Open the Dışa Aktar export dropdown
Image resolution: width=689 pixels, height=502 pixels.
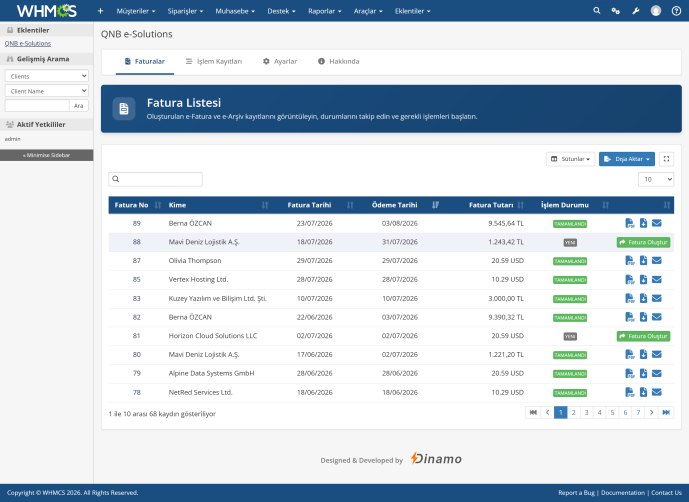[627, 159]
